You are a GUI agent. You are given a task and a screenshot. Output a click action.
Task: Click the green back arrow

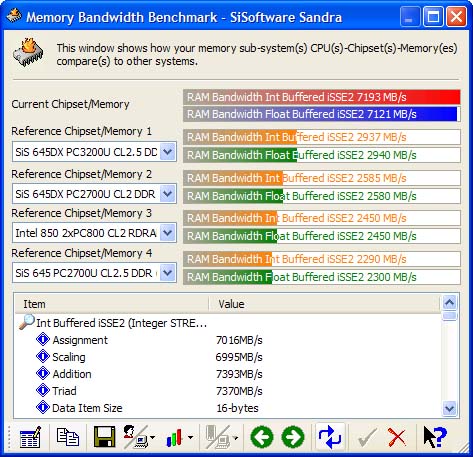[262, 437]
